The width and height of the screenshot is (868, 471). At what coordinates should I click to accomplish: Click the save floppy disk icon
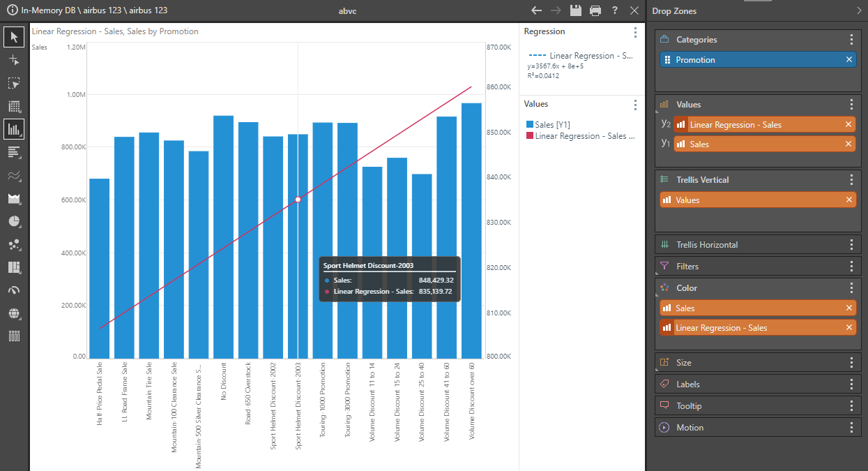(575, 10)
